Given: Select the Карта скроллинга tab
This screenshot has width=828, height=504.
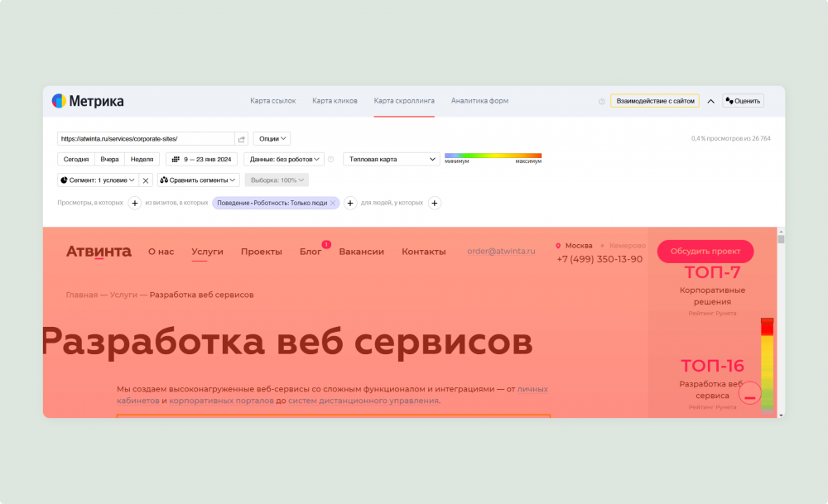Looking at the screenshot, I should (404, 101).
